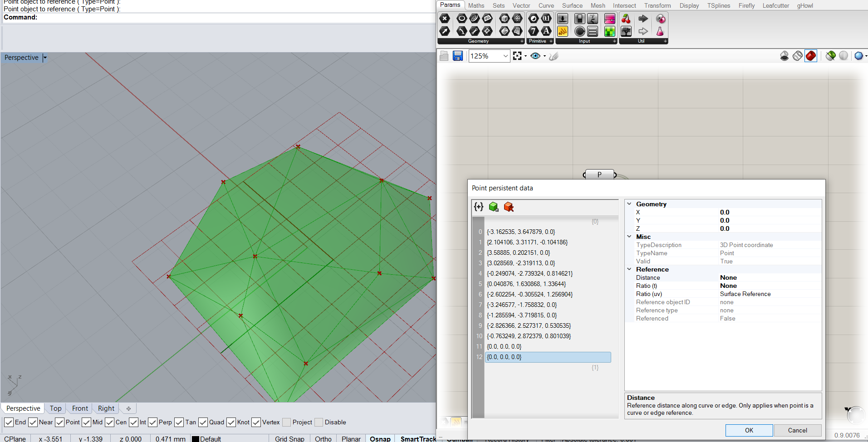Screen dimensions: 868x442
Task: Click the add branch {+} icon
Action: (x=479, y=207)
